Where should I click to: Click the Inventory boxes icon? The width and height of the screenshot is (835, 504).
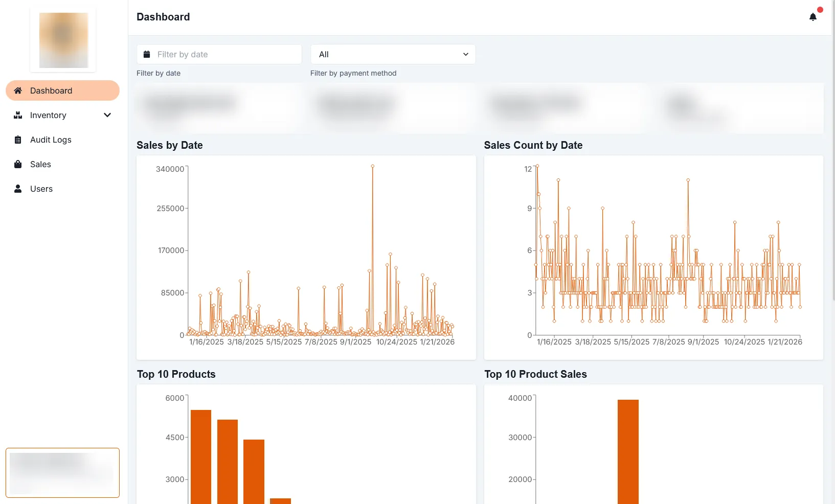click(x=18, y=115)
